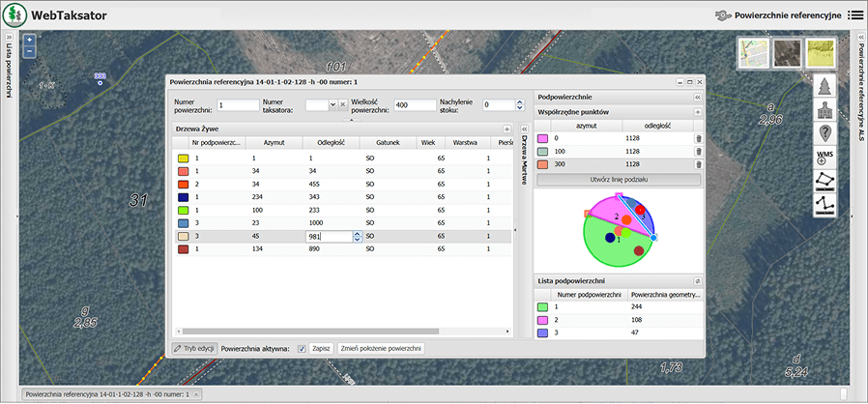Click the building map tool icon
The width and height of the screenshot is (868, 404).
pyautogui.click(x=825, y=108)
